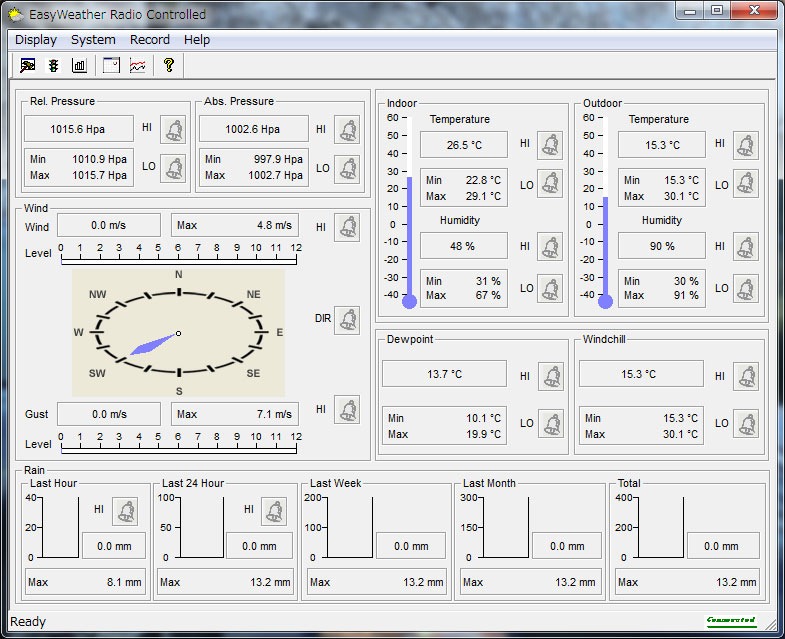Toggle Gust HI alarm bell
The width and height of the screenshot is (785, 639).
(x=347, y=409)
